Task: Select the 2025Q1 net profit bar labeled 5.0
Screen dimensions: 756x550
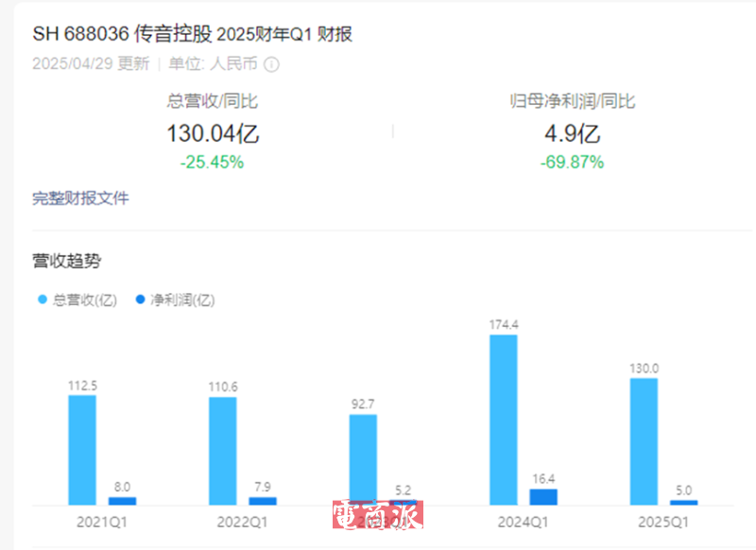Action: (683, 502)
